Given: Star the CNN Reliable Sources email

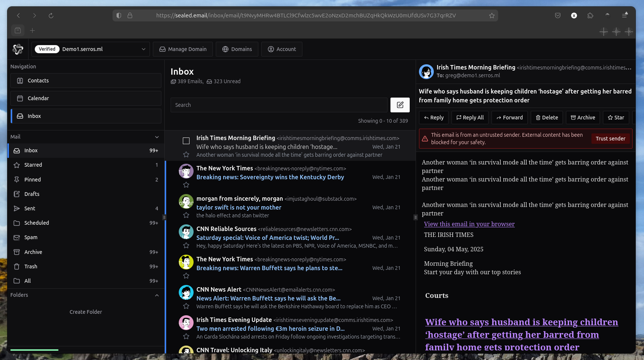Looking at the screenshot, I should [186, 245].
